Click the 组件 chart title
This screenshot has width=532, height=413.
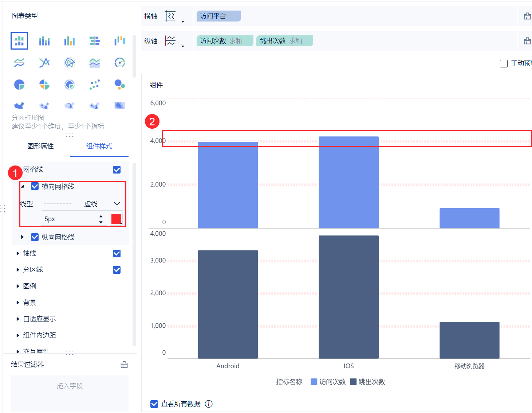(x=156, y=85)
